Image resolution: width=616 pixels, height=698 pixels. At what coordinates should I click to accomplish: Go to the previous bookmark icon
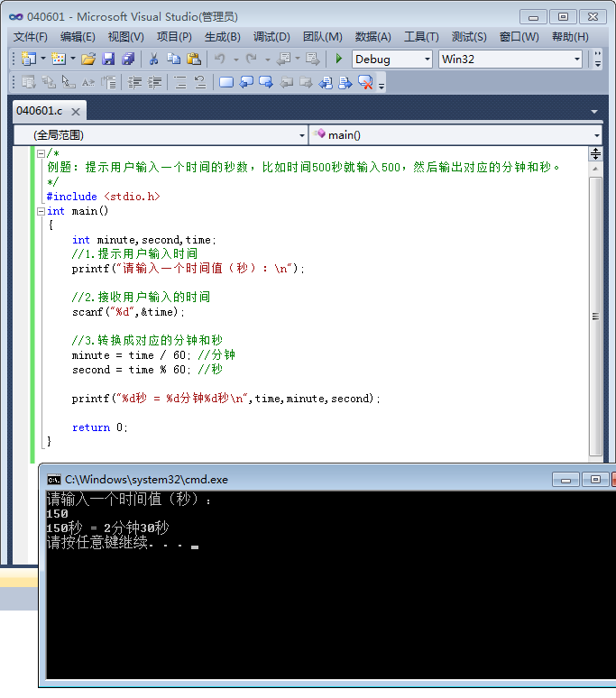pos(246,82)
